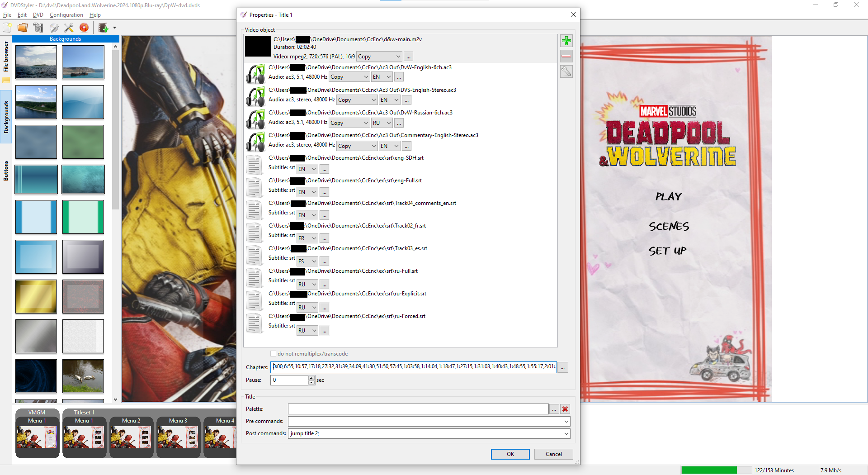Expand the Post commands combo box
Viewport: 868px width, 475px height.
pyautogui.click(x=566, y=433)
